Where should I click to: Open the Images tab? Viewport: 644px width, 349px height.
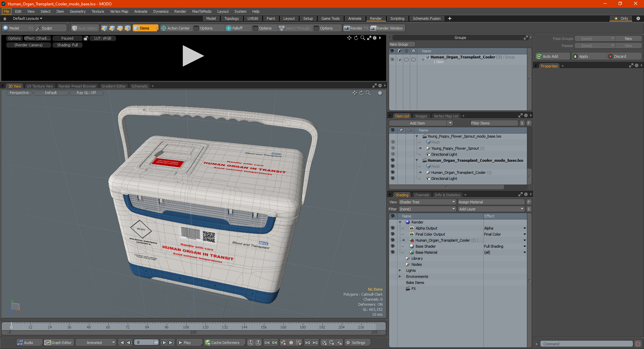tap(421, 116)
